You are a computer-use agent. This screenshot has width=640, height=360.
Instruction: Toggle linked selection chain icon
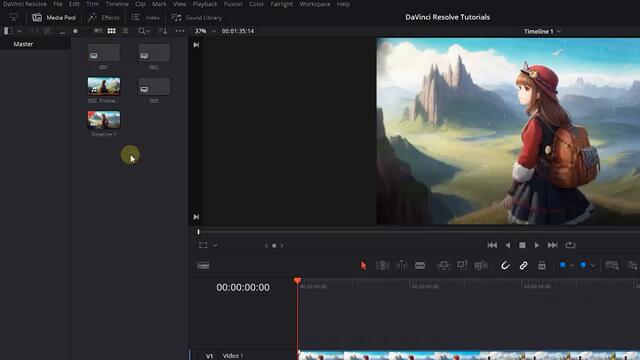[x=523, y=266]
